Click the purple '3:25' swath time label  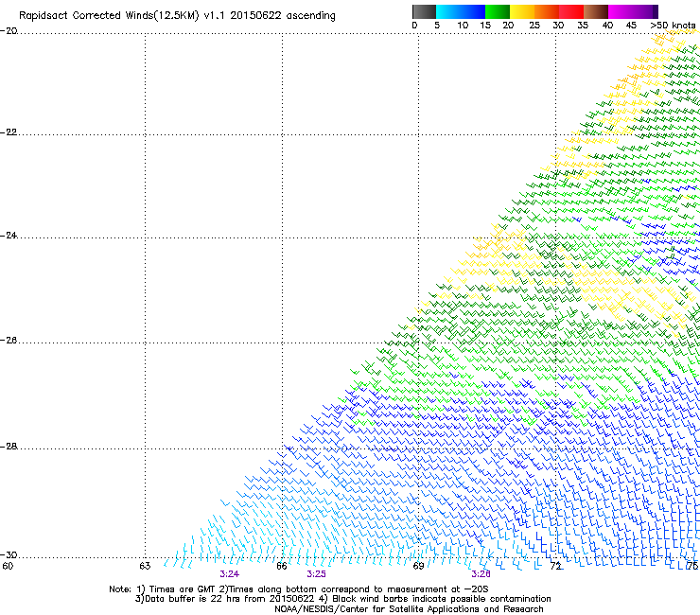tap(316, 574)
